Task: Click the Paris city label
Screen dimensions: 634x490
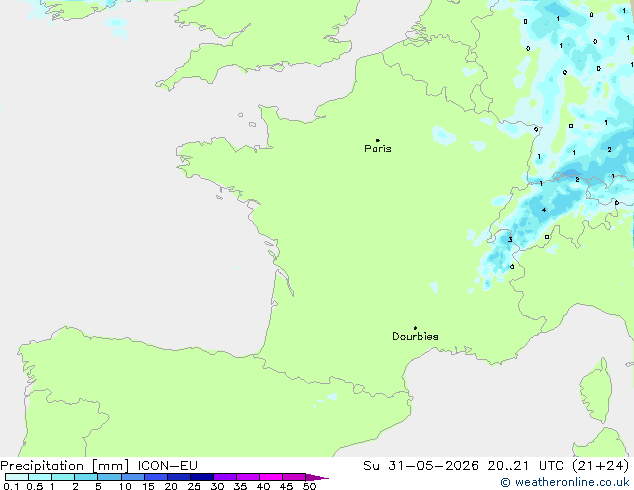Action: click(x=378, y=149)
